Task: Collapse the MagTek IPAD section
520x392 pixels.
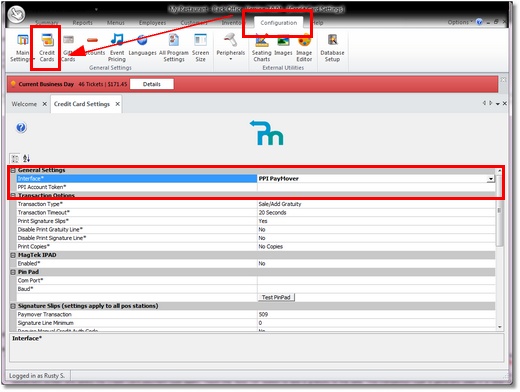Action: 13,255
